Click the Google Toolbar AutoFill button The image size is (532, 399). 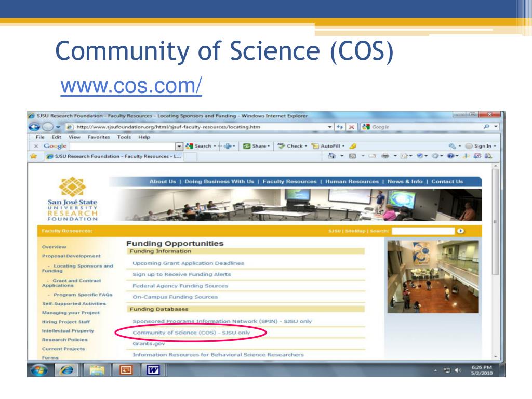(328, 146)
